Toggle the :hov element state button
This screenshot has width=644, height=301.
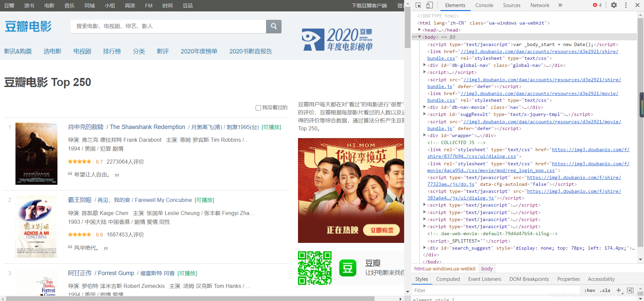pos(590,290)
